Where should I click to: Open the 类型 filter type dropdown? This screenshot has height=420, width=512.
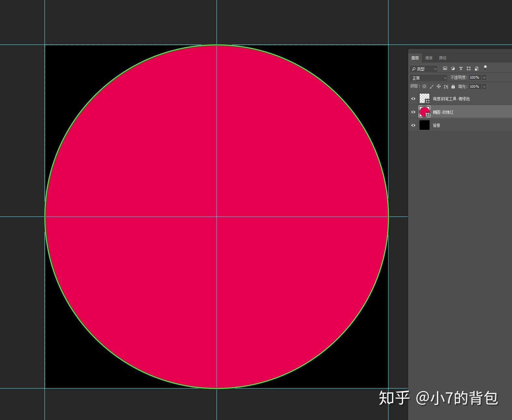424,69
